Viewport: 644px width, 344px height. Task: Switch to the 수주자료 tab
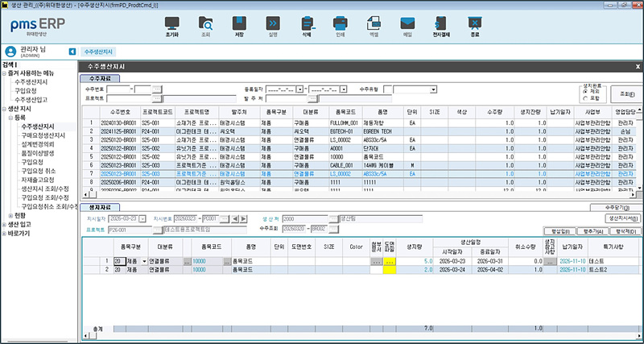[x=101, y=77]
